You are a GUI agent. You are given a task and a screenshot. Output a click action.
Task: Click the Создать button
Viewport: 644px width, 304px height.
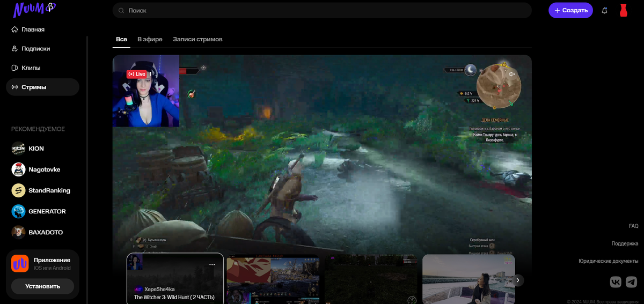click(570, 10)
